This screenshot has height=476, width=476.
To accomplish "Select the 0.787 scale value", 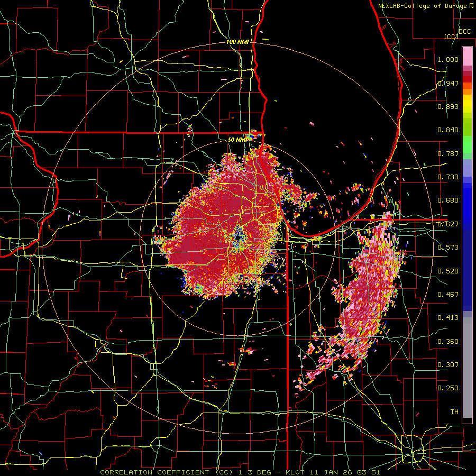I will pyautogui.click(x=448, y=153).
